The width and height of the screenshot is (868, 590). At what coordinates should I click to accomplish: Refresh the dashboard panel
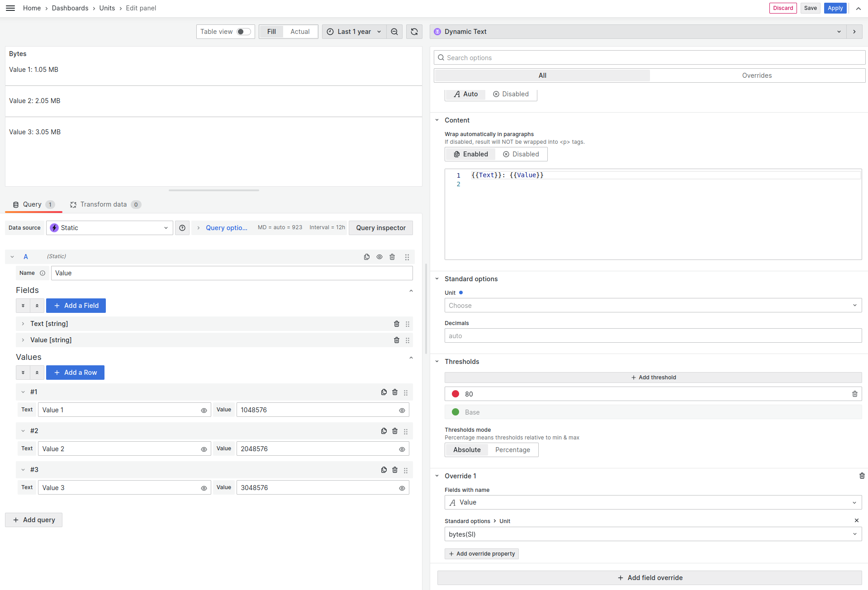(414, 32)
